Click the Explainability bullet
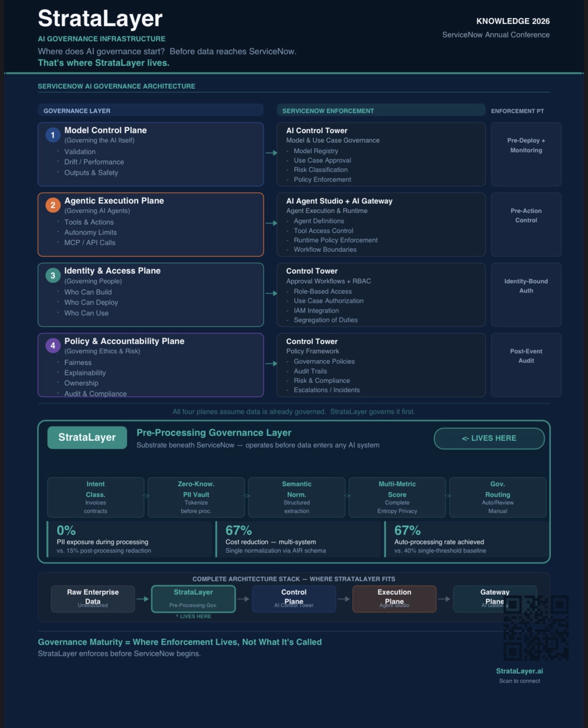The width and height of the screenshot is (588, 728). [85, 373]
